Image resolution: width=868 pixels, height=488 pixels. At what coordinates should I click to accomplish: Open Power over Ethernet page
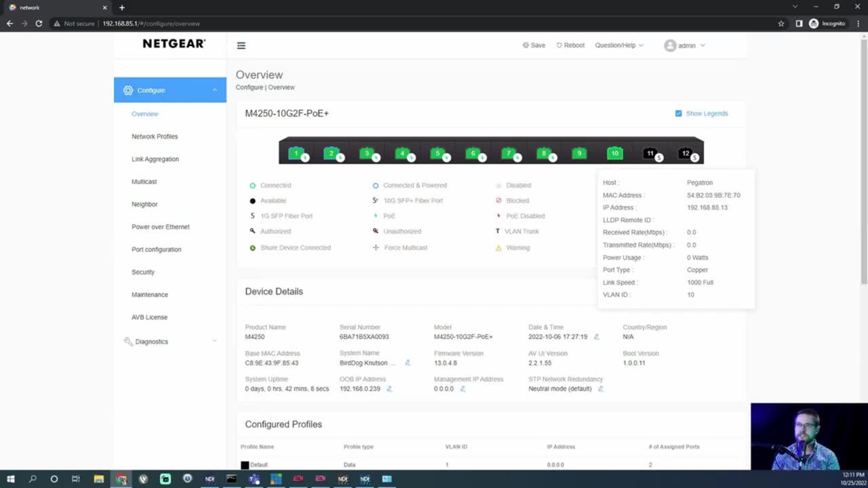[x=161, y=227]
